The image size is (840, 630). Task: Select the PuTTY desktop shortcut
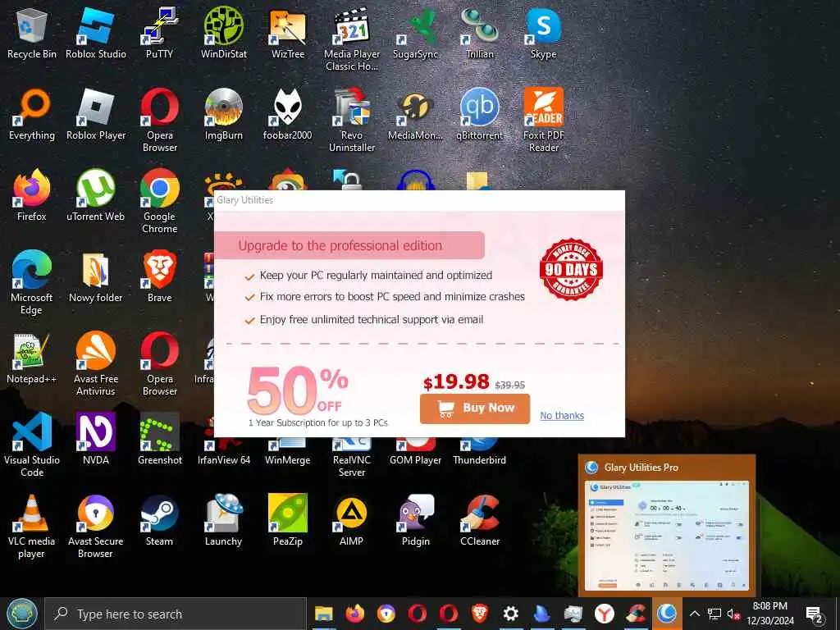coord(160,33)
